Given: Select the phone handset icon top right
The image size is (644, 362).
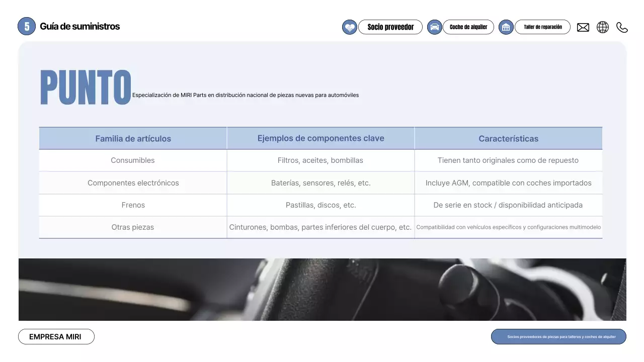Looking at the screenshot, I should 622,27.
